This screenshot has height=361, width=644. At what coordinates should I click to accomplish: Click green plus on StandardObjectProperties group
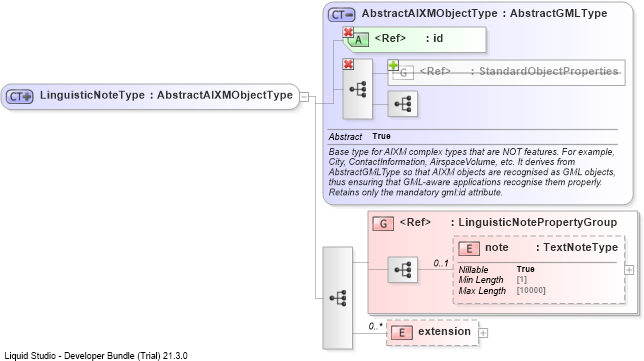(393, 65)
